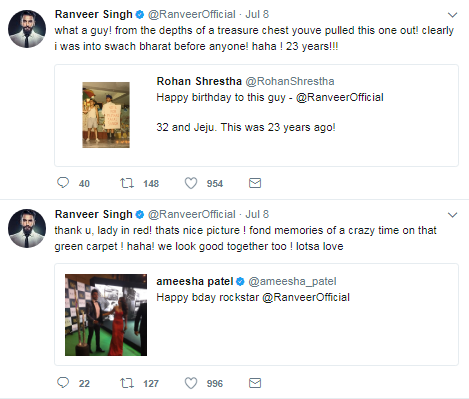This screenshot has height=399, width=469.
Task: Like the tweet with 954 likes
Action: click(x=191, y=183)
